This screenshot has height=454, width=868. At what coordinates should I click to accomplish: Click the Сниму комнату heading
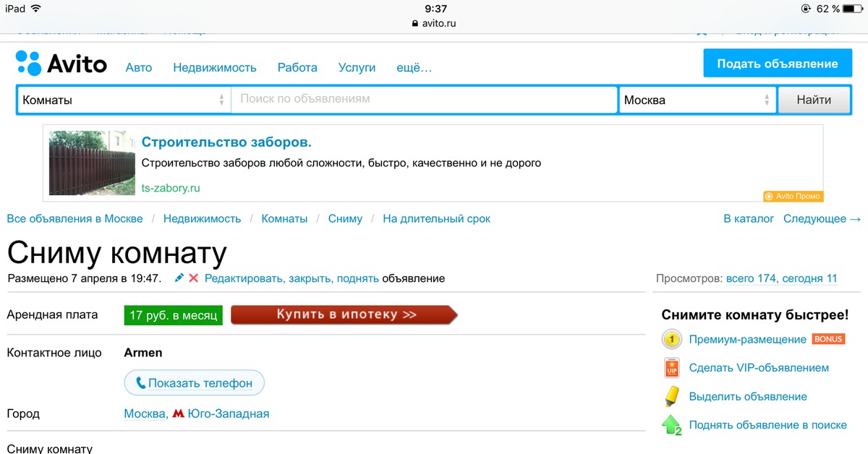117,253
